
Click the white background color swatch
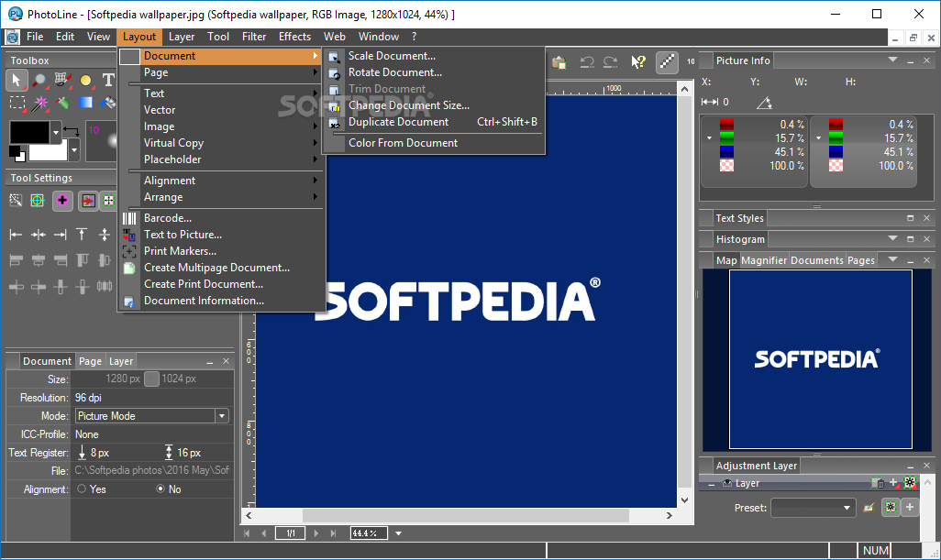coord(48,152)
